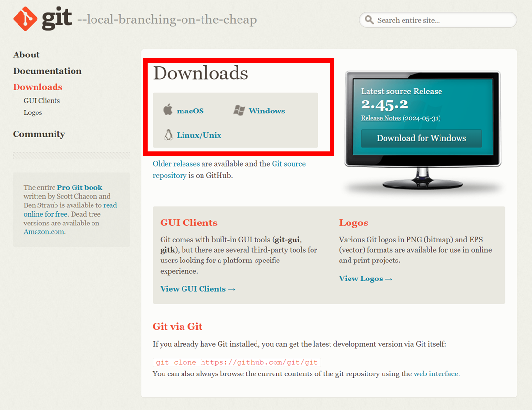This screenshot has width=532, height=410.
Task: Follow the read online for free link
Action: 70,210
